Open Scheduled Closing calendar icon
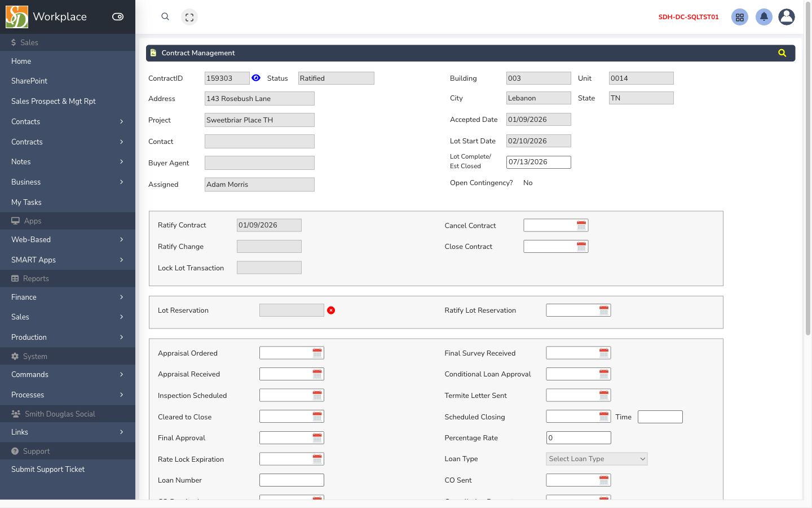This screenshot has height=508, width=812. (x=604, y=417)
